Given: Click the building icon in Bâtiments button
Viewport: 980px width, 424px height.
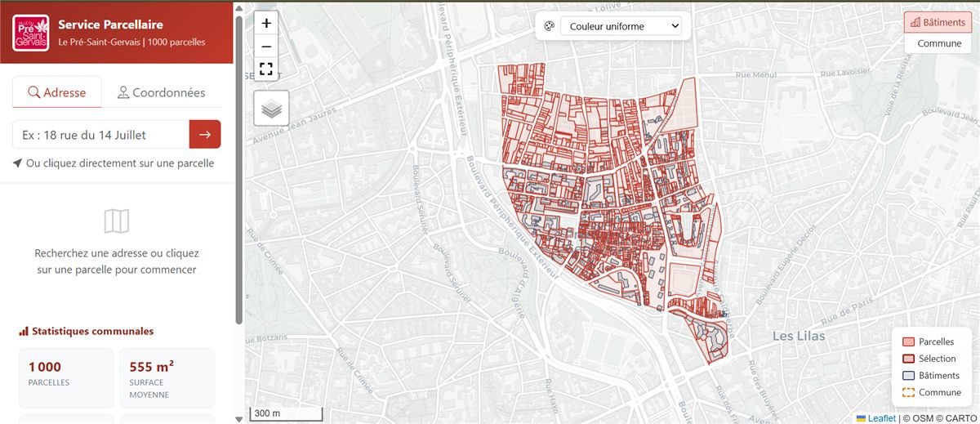Looking at the screenshot, I should pyautogui.click(x=915, y=23).
